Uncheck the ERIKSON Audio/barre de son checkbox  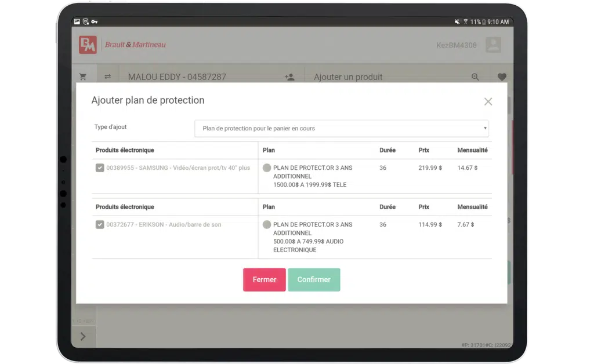point(100,225)
